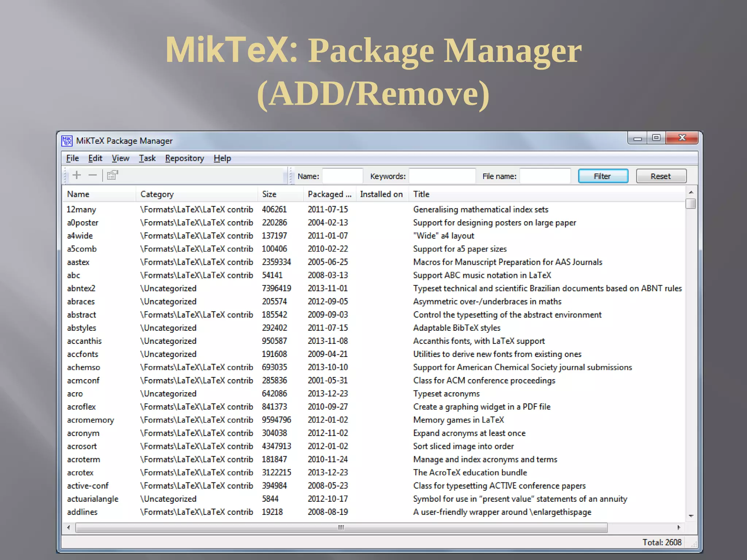Select the acronym package row
This screenshot has width=747, height=560.
coord(83,433)
